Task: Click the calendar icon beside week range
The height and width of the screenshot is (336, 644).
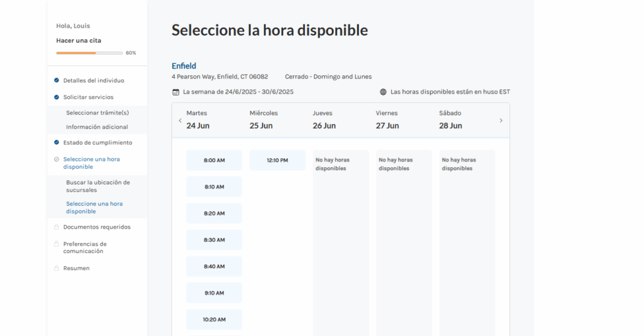Action: coord(176,92)
